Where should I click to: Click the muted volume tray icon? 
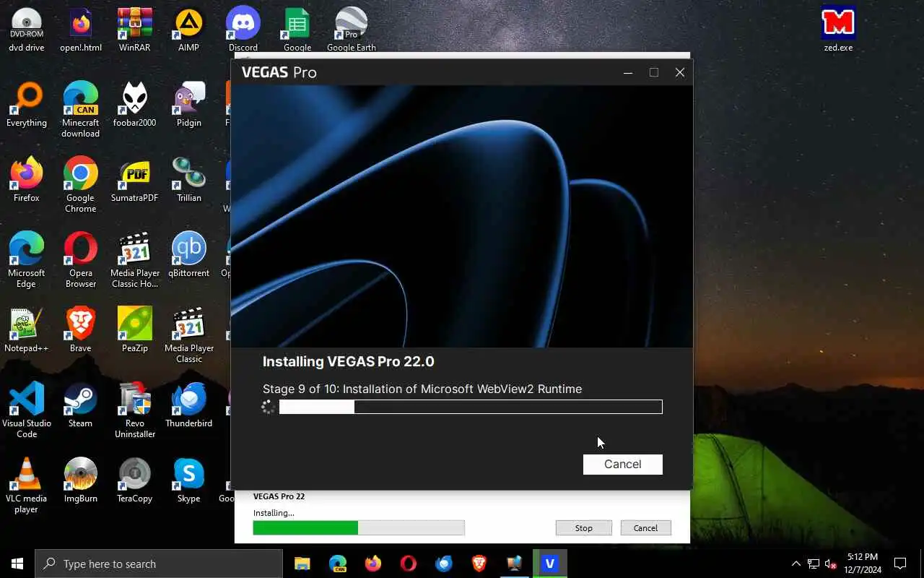click(830, 564)
